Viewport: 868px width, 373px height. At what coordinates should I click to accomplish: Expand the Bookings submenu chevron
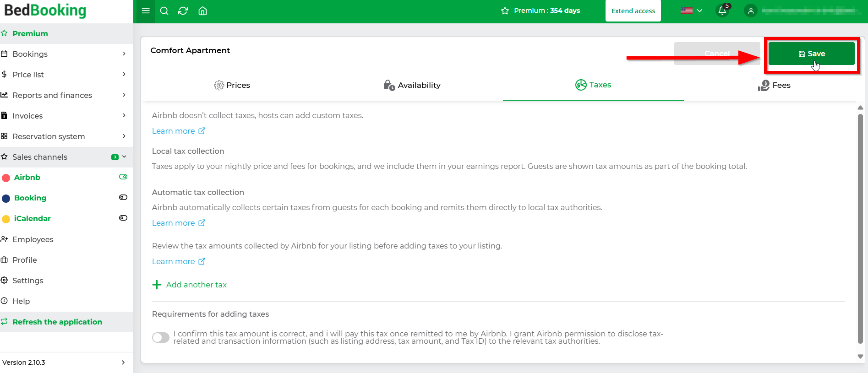(124, 54)
